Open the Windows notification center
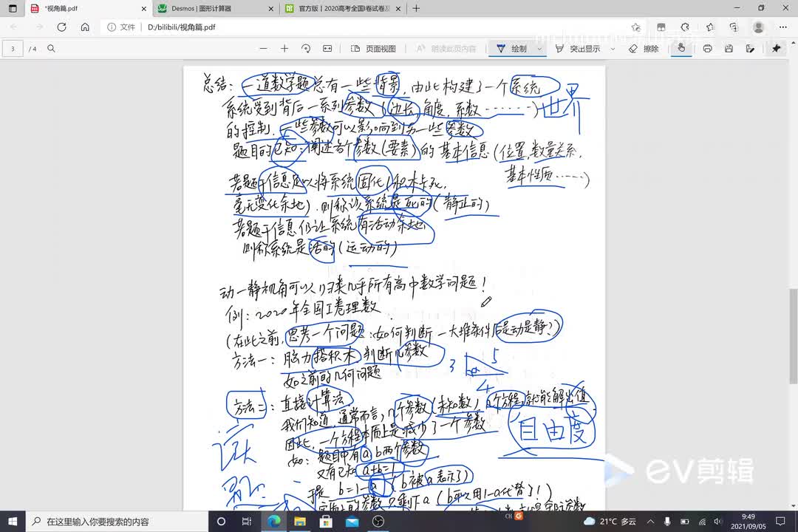The image size is (798, 532). point(781,522)
